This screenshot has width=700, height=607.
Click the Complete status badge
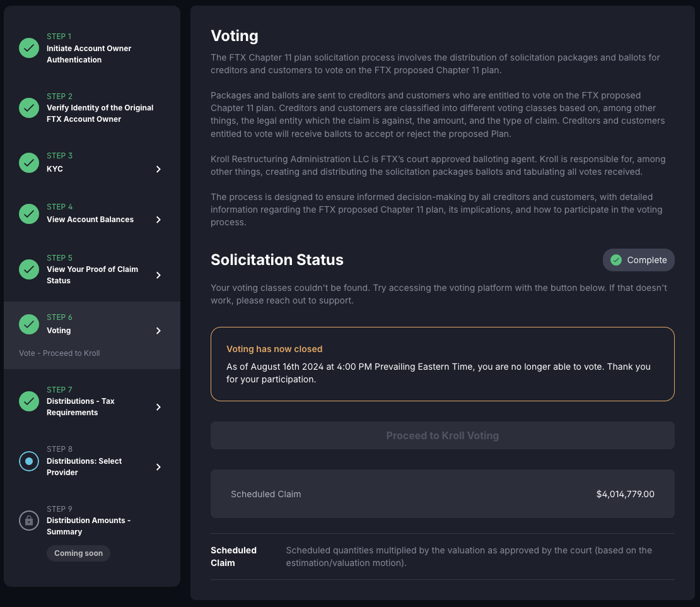tap(638, 260)
